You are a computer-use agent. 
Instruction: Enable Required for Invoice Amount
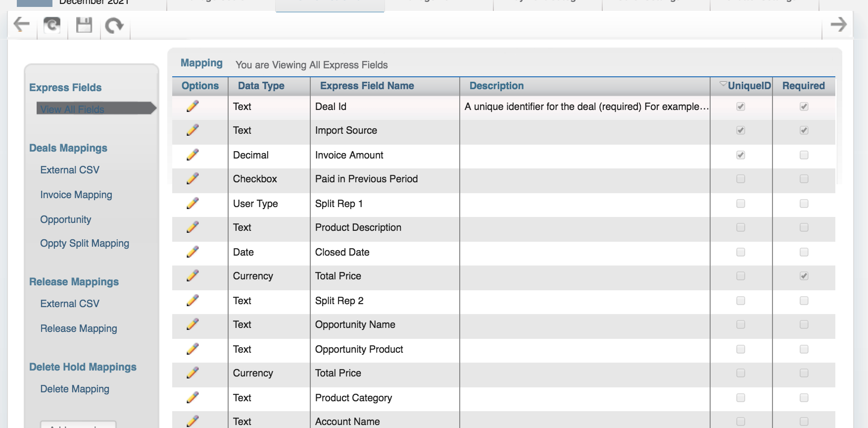pyautogui.click(x=804, y=155)
